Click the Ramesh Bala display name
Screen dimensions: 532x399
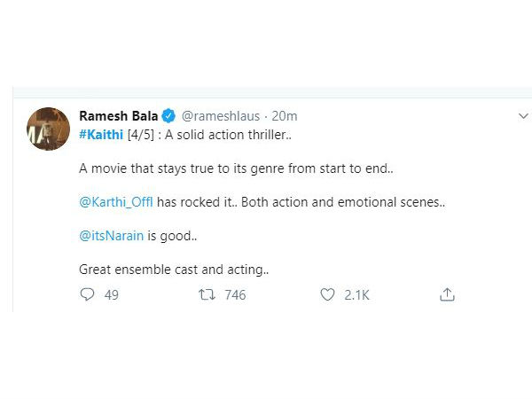118,116
